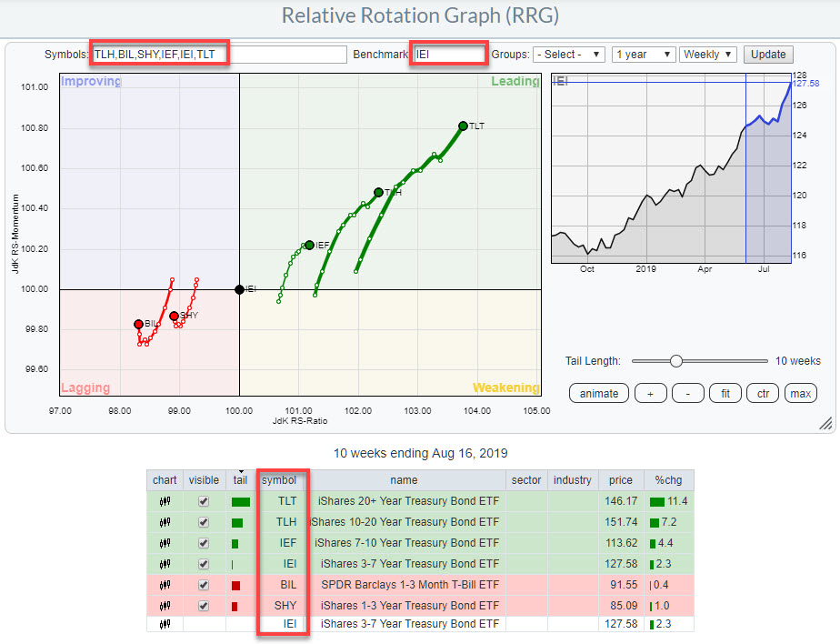Viewport: 840px width, 644px height.
Task: Open the Weekly interval dropdown
Action: [707, 55]
